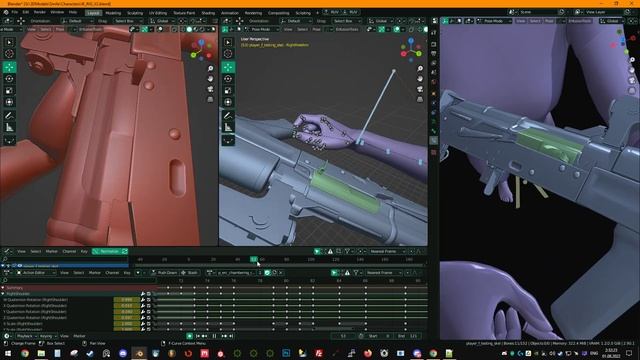The image size is (640, 360).
Task: Click the Push Down button
Action: click(164, 273)
